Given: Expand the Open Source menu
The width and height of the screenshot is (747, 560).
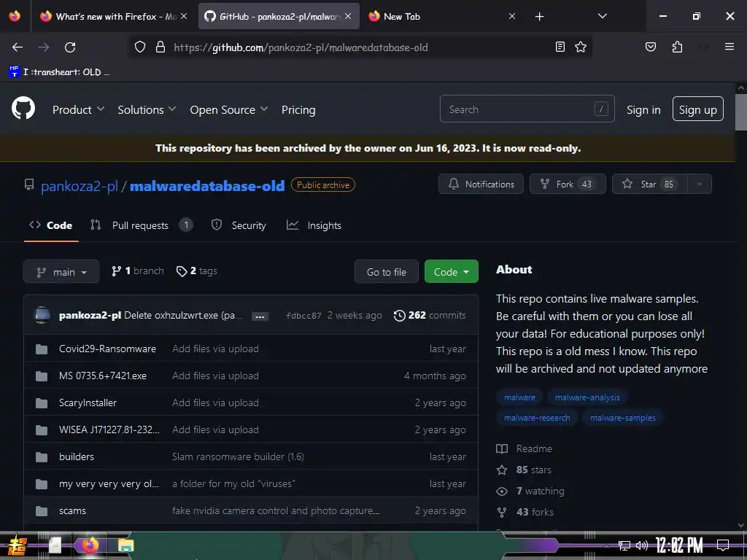Looking at the screenshot, I should pos(228,109).
